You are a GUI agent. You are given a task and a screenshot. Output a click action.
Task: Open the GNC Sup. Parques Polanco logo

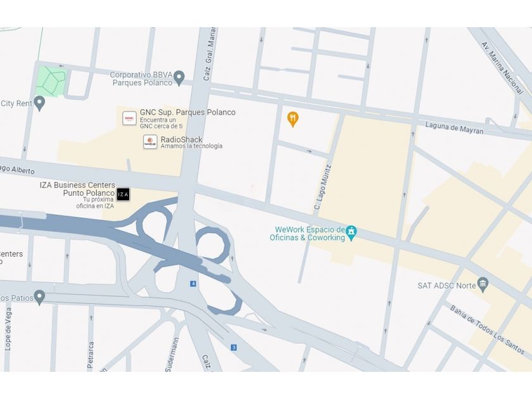[x=129, y=118]
